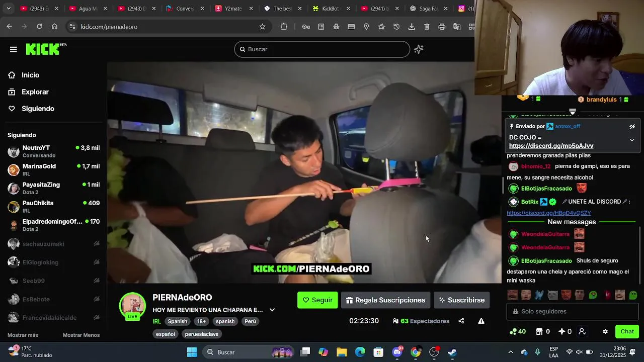Open channel points balance showing 40
The width and height of the screenshot is (644, 362).
(x=518, y=331)
